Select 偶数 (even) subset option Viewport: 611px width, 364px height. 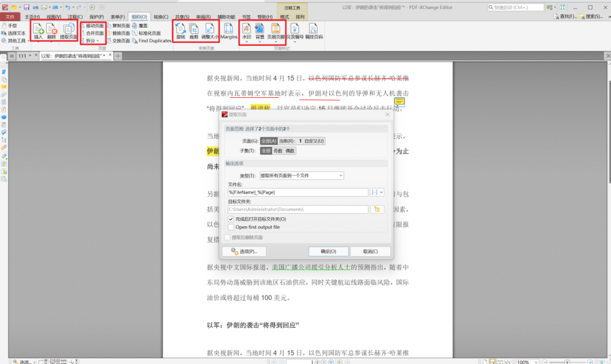[x=290, y=151]
